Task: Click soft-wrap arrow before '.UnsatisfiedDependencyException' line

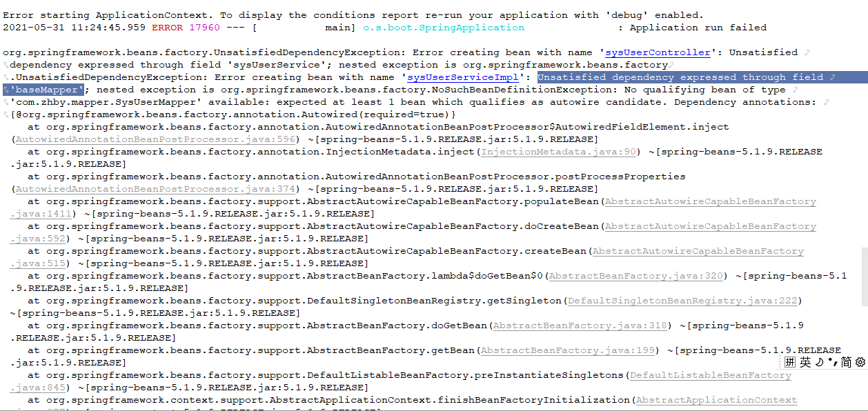Action: [x=6, y=77]
